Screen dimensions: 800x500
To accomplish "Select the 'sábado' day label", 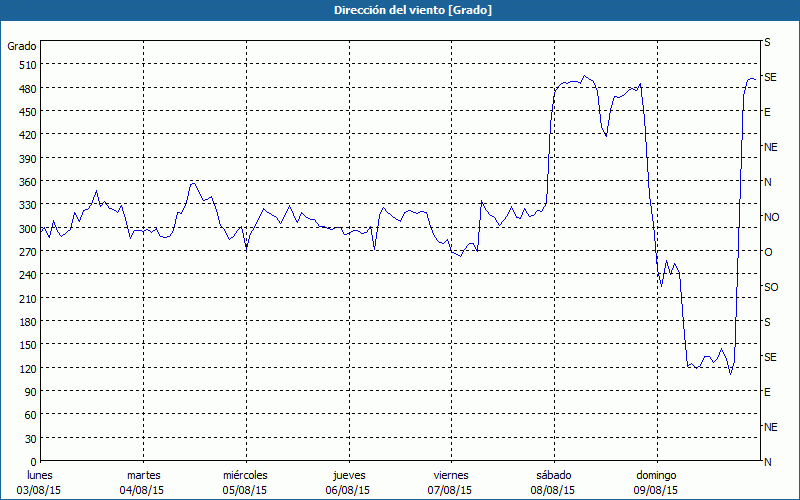I will 553,475.
